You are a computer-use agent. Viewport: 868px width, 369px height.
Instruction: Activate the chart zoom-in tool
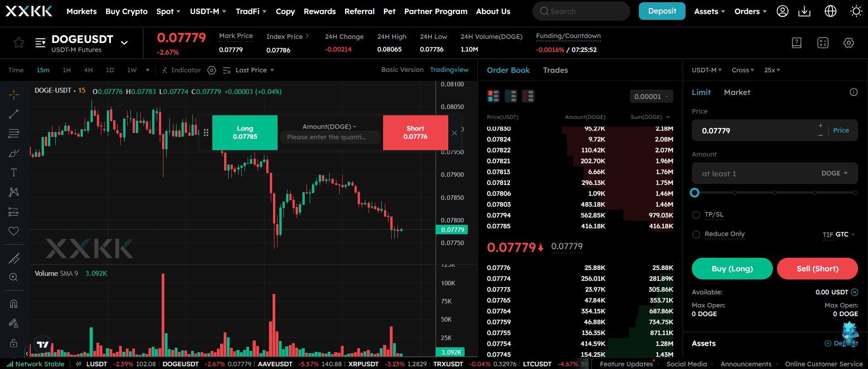point(14,277)
